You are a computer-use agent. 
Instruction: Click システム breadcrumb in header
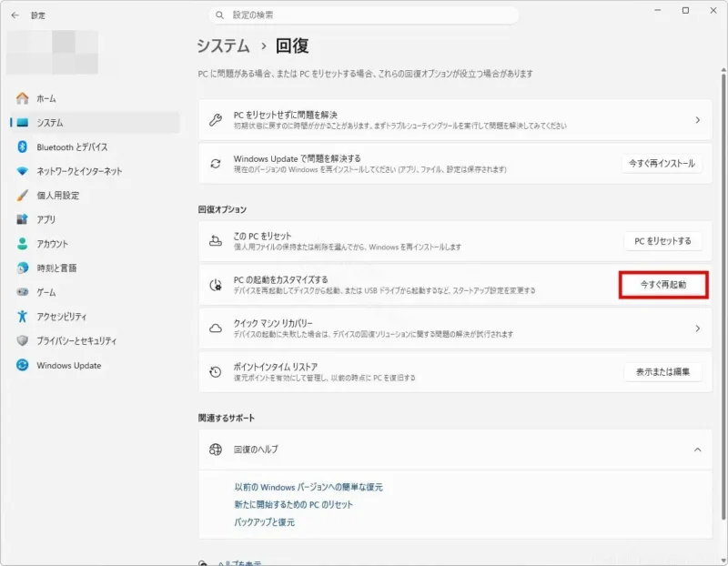point(223,46)
